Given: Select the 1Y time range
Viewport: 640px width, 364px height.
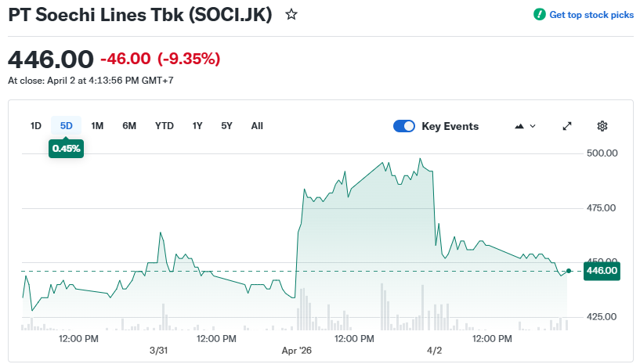Looking at the screenshot, I should pyautogui.click(x=197, y=126).
